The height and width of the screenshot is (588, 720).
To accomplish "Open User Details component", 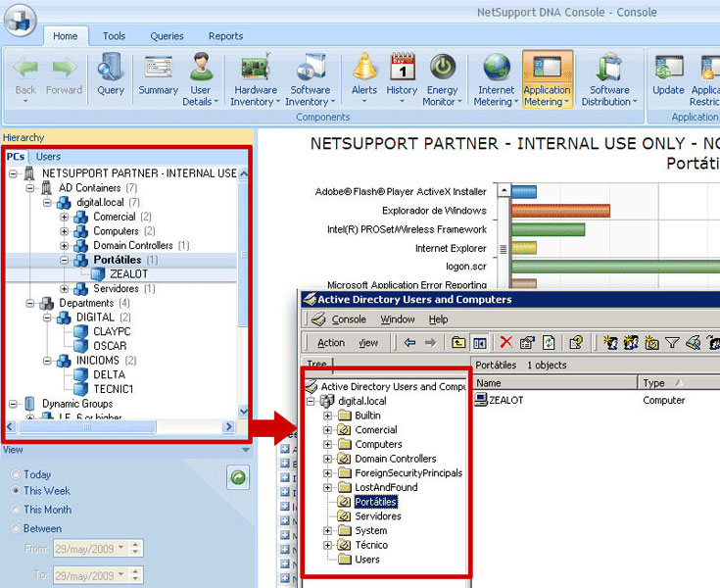I will (200, 79).
